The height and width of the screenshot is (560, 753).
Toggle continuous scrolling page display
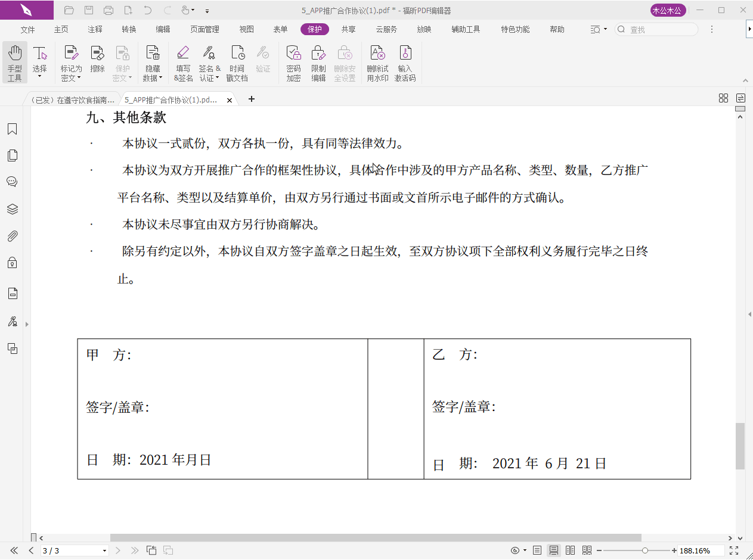553,551
